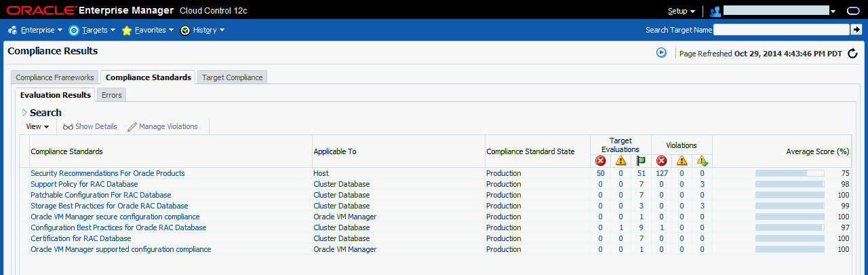Open Certification for RAC Database link
This screenshot has width=868, height=275.
pos(81,238)
